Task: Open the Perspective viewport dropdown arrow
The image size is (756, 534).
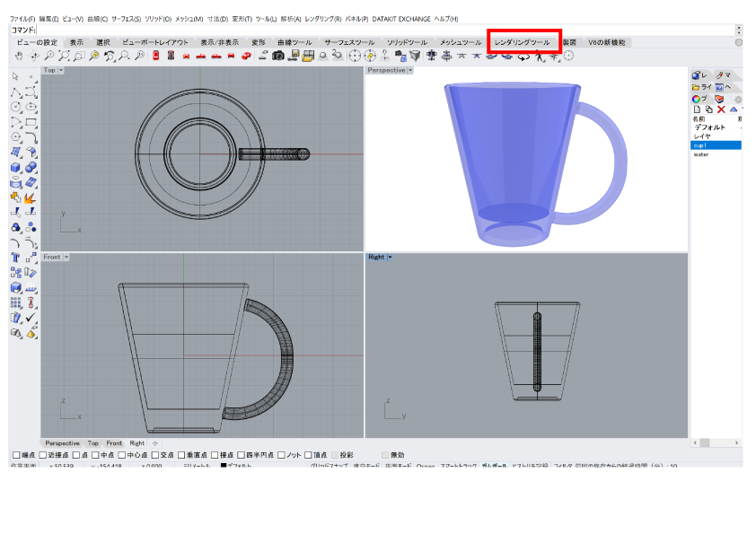Action: (410, 70)
